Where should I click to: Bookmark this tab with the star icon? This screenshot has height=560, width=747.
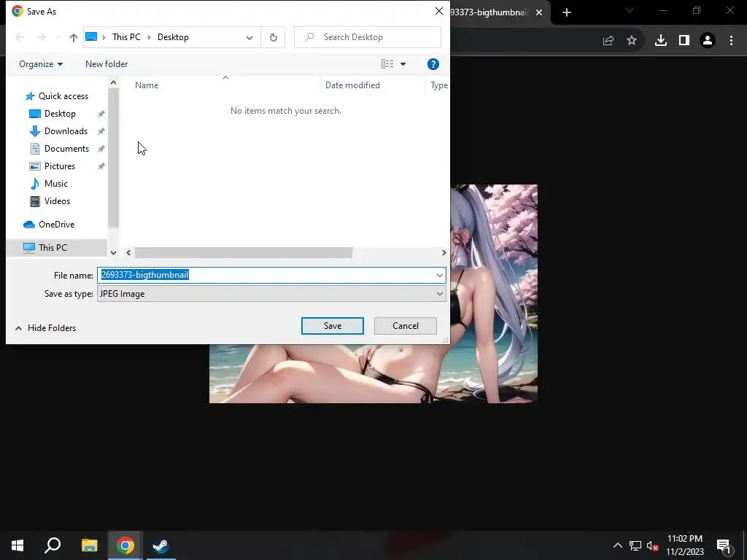point(632,41)
